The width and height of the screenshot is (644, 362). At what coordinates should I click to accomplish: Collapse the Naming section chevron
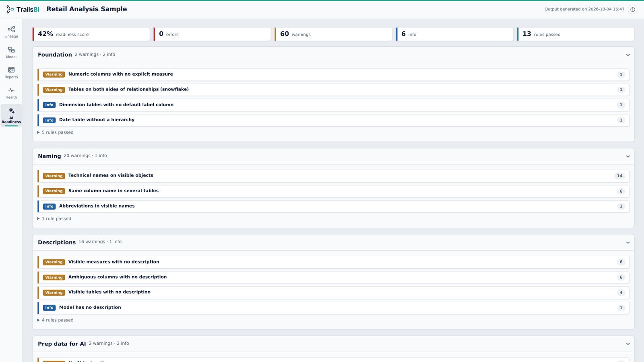pyautogui.click(x=628, y=156)
